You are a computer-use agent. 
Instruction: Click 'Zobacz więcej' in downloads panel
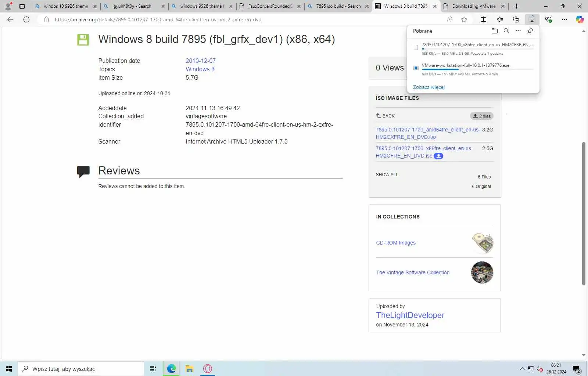point(429,87)
